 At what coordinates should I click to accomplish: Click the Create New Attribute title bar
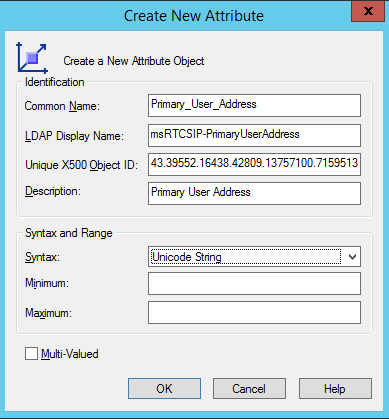tap(194, 16)
